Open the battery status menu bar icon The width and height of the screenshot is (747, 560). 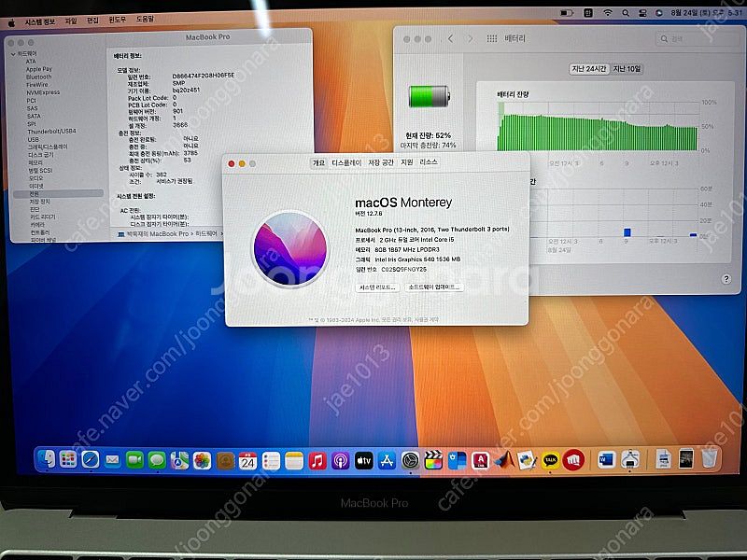[x=567, y=13]
